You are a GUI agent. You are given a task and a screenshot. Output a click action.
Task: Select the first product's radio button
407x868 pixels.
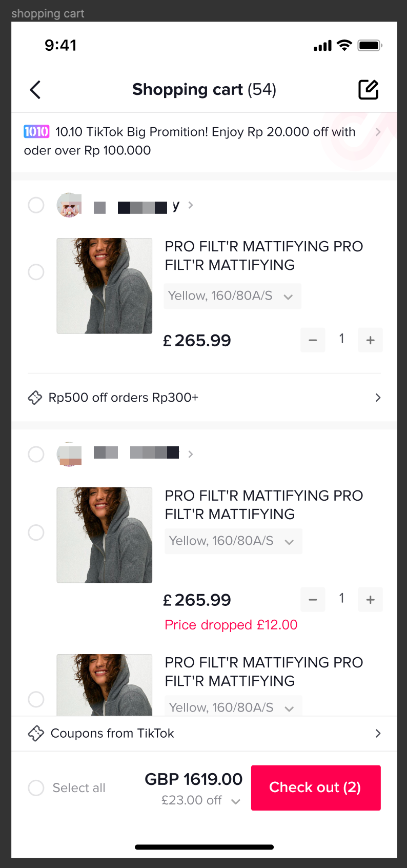pos(36,272)
